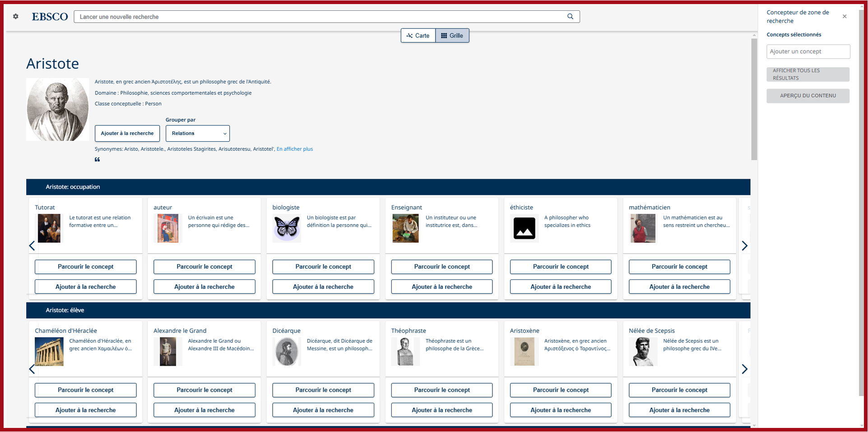Click the search magnifier icon
The image size is (868, 432).
point(570,17)
